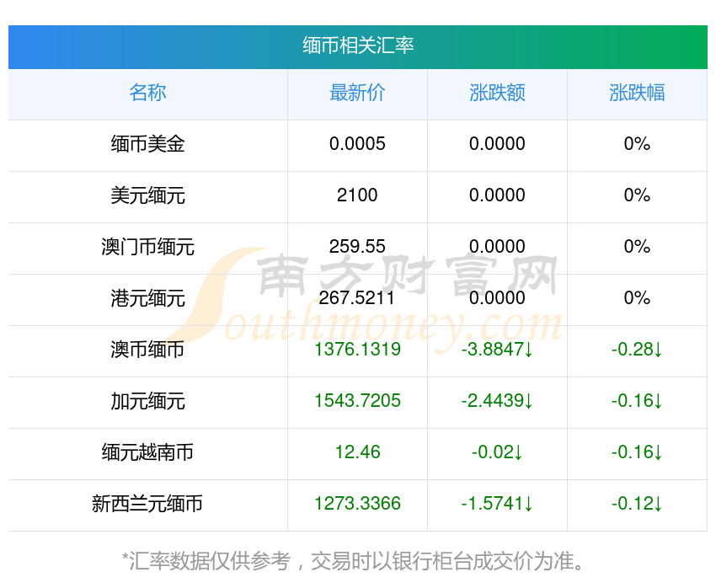Click the change amount -0.02↓
716x588 pixels.
[497, 452]
